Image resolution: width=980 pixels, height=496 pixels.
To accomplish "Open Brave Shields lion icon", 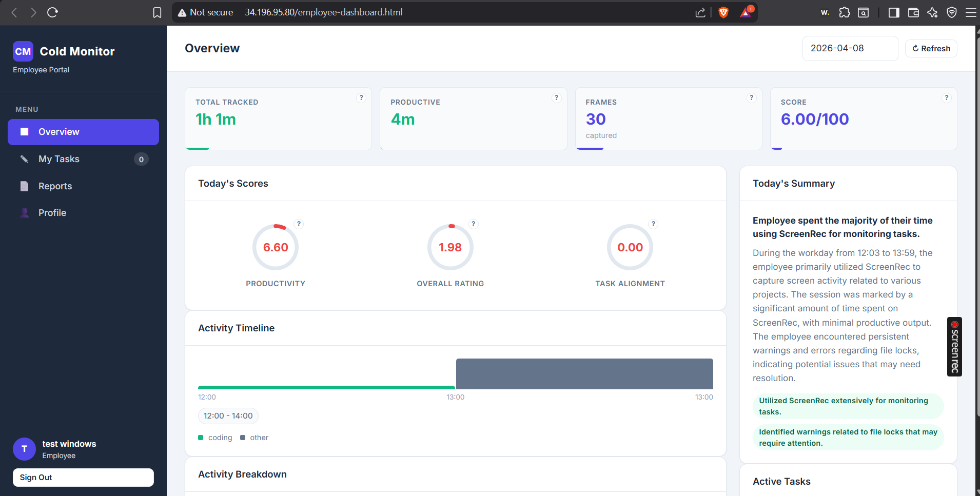I will [723, 12].
